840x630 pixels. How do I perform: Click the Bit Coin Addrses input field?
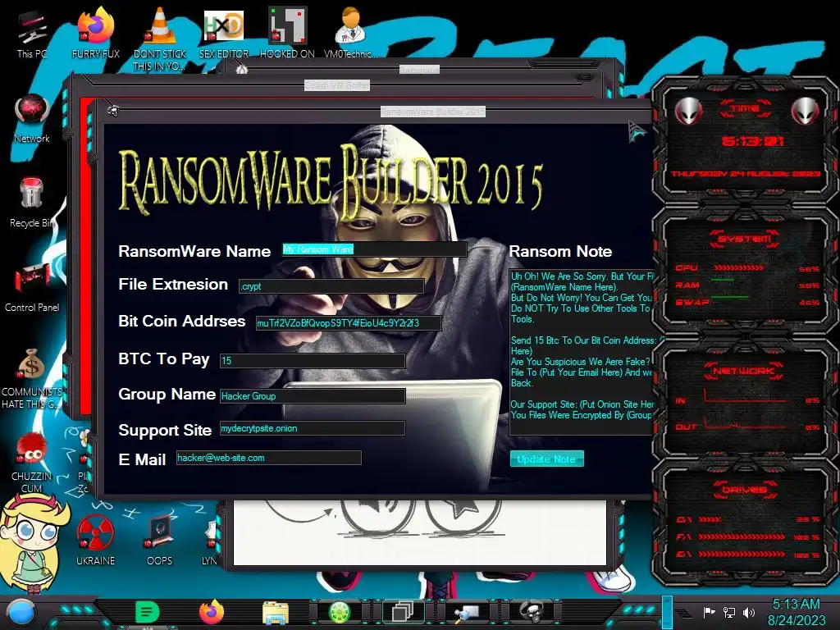click(349, 323)
